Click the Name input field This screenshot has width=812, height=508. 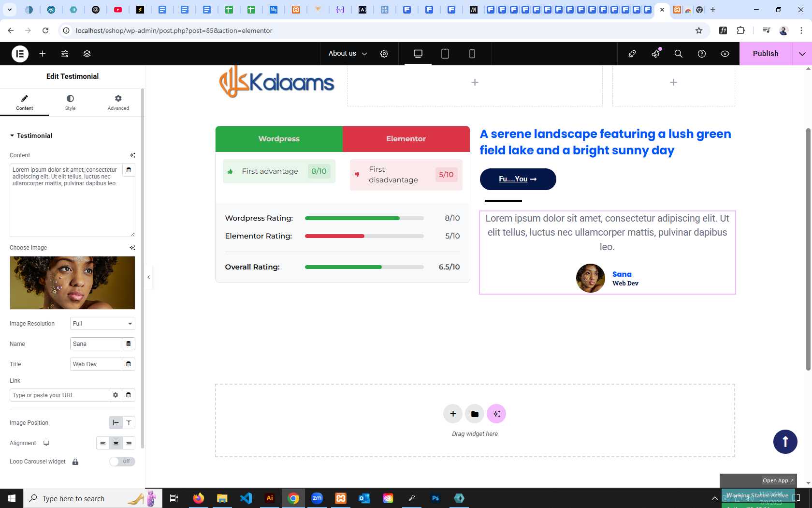point(96,344)
